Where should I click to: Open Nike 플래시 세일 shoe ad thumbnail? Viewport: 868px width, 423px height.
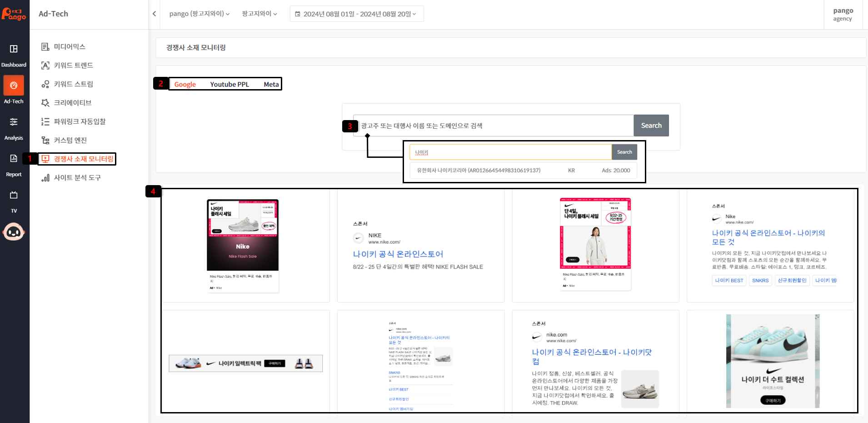point(243,246)
